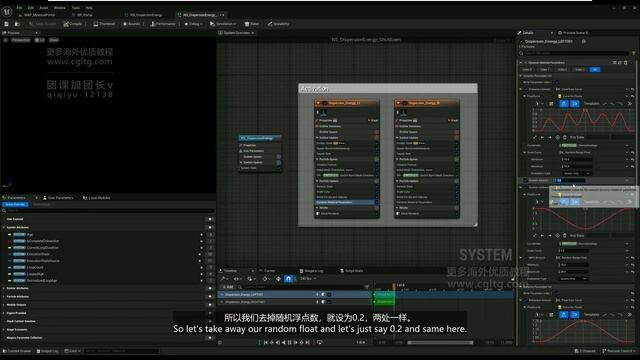Viewport: 640px width, 360px height.
Task: Open the Window menu
Action: (60, 8)
